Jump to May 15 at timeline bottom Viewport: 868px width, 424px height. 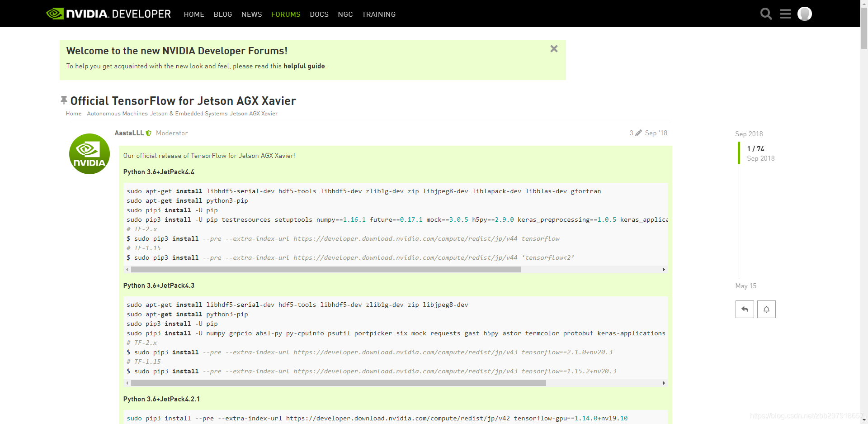pos(745,286)
